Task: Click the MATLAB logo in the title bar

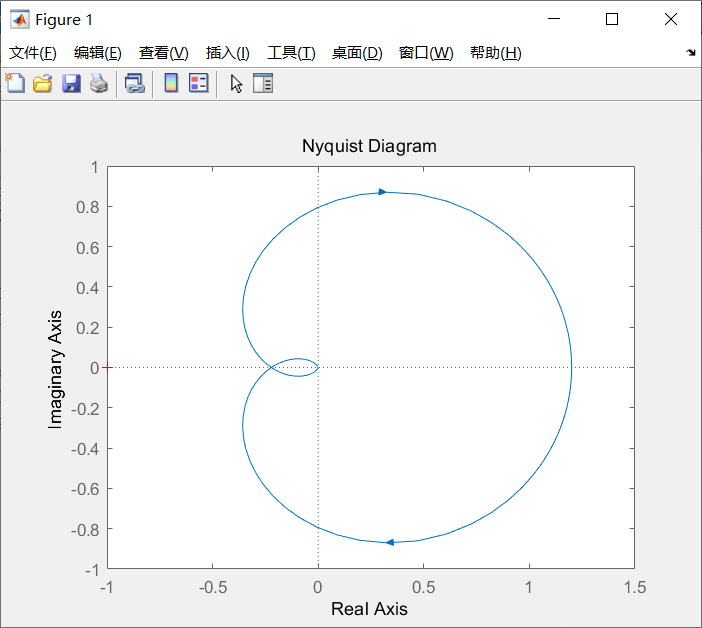Action: pyautogui.click(x=20, y=19)
